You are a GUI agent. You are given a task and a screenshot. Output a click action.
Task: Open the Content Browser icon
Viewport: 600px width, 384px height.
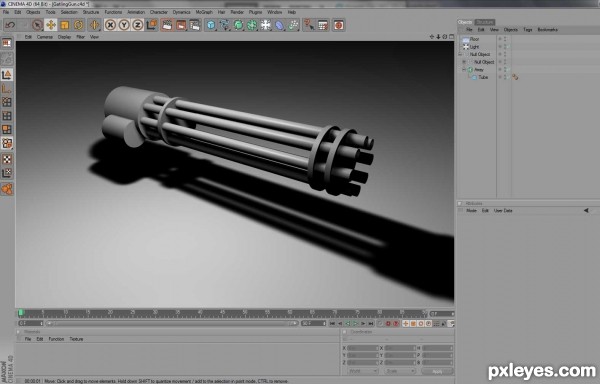click(338, 25)
